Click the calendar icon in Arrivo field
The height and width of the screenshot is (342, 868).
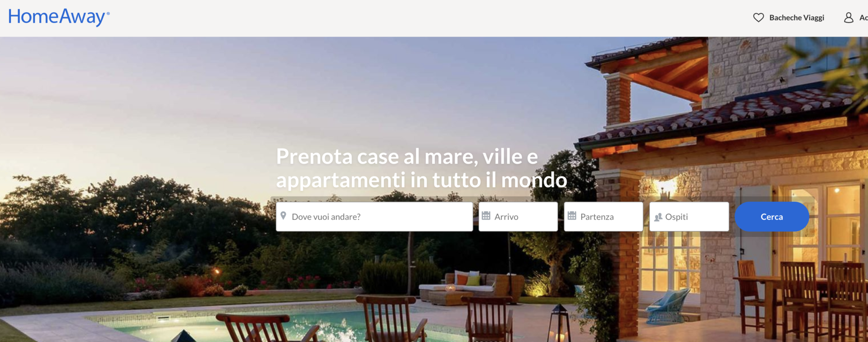[486, 216]
